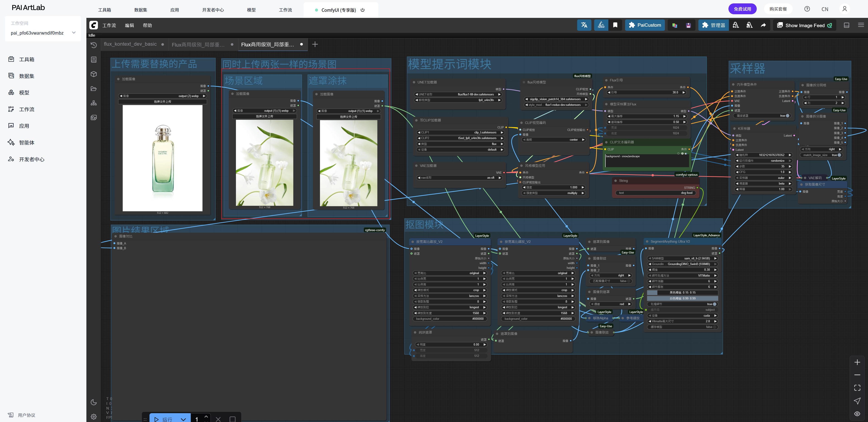Click the 免费试用 button
Image resolution: width=868 pixels, height=422 pixels.
click(742, 9)
